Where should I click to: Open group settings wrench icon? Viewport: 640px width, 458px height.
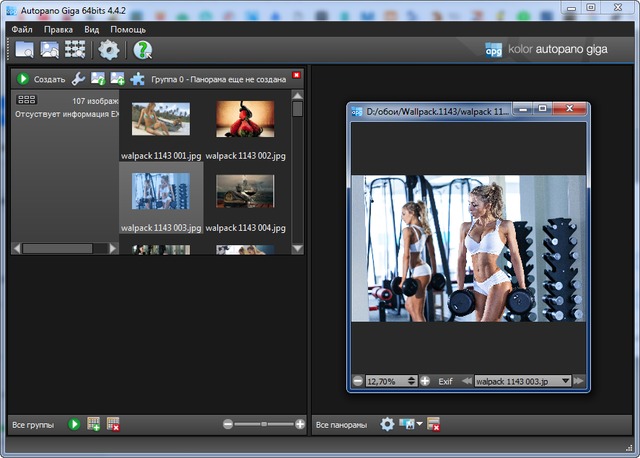[78, 79]
